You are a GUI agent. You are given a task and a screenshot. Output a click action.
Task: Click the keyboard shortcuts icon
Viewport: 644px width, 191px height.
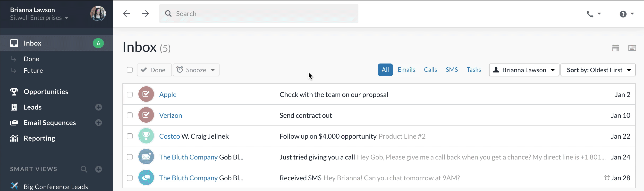point(632,48)
